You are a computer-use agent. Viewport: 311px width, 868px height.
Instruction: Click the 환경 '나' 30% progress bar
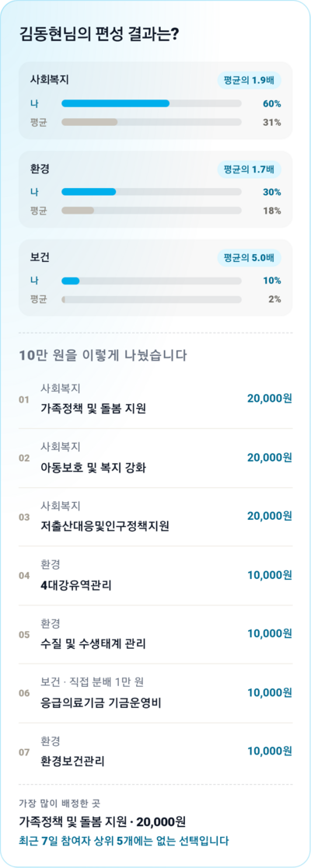pos(152,192)
